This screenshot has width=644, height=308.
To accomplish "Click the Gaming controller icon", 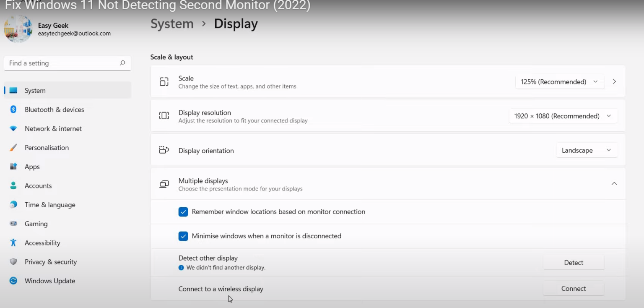I will [13, 224].
